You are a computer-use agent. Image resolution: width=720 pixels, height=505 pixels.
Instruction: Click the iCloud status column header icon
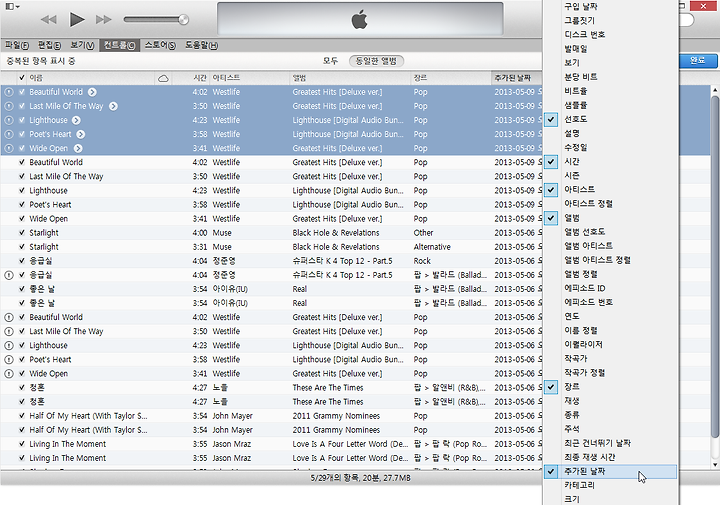(163, 79)
